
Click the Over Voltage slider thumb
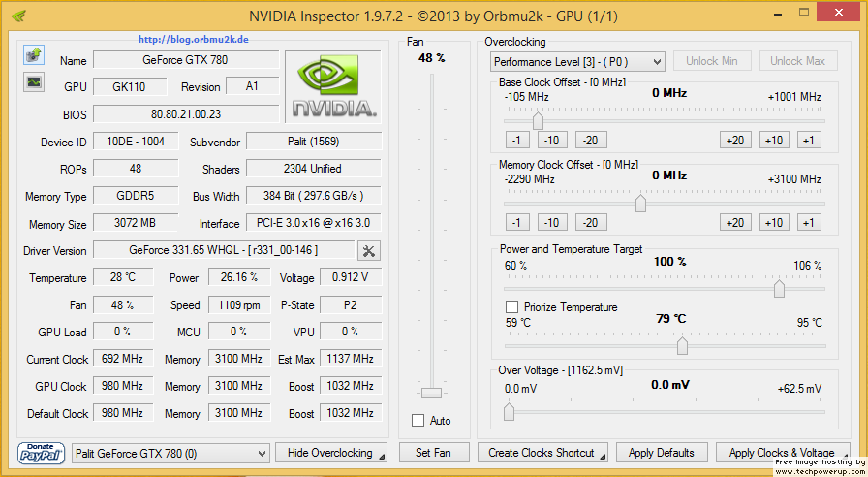pos(509,412)
